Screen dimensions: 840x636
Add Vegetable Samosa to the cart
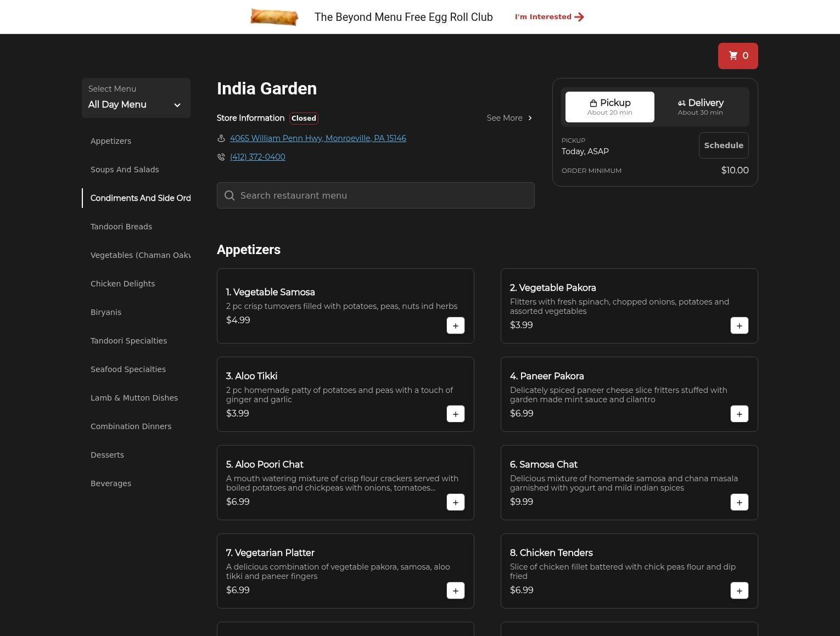click(x=455, y=325)
